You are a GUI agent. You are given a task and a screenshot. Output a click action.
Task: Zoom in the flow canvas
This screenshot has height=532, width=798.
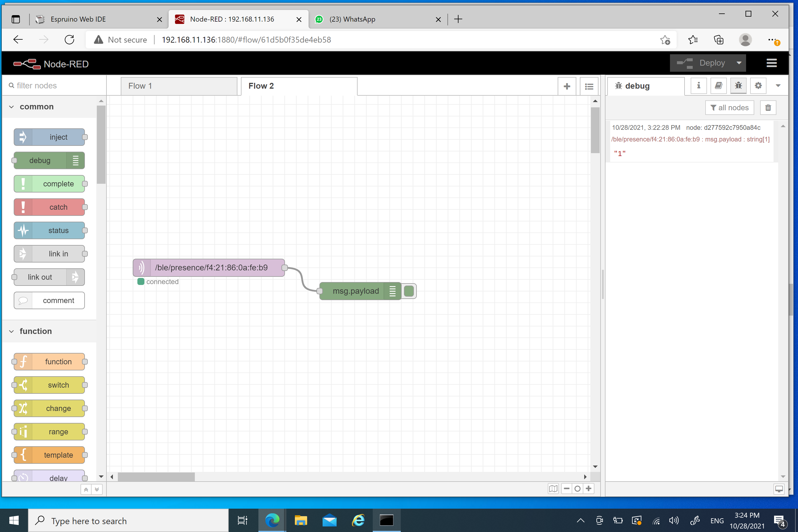(x=589, y=489)
